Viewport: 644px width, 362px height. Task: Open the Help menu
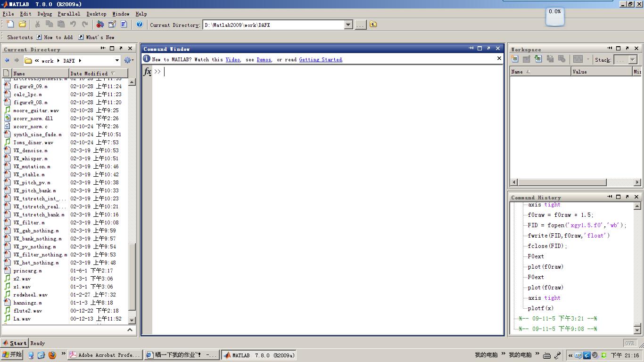(141, 14)
